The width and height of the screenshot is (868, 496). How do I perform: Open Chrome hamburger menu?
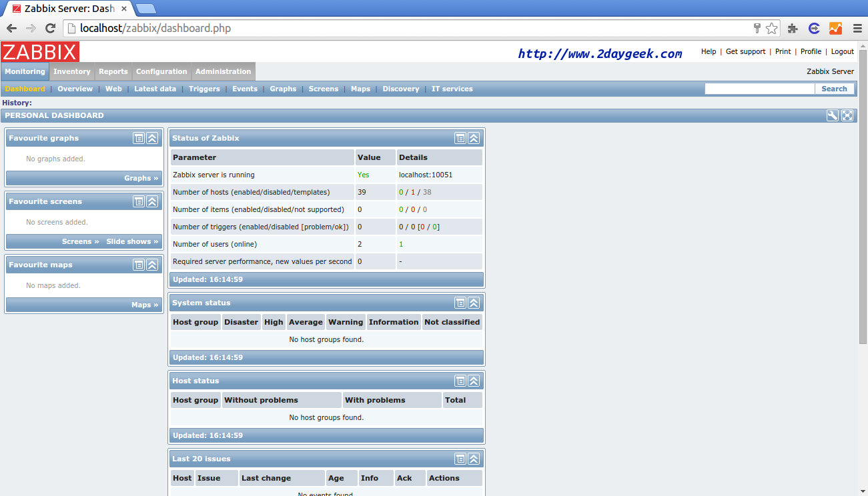[x=857, y=28]
